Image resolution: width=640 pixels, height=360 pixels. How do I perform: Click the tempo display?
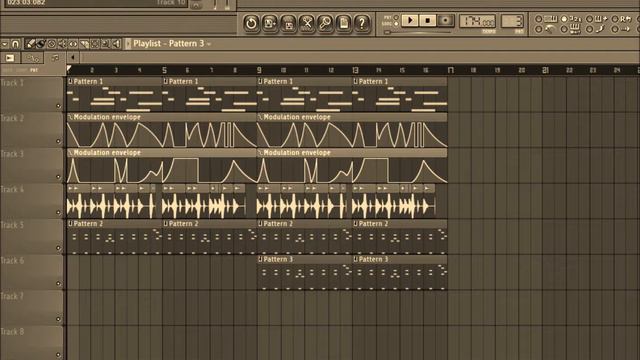[x=477, y=21]
